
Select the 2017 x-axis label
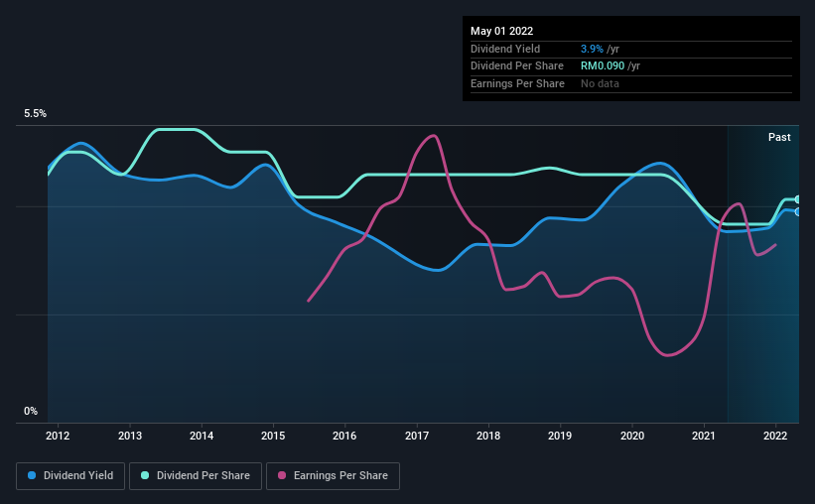click(x=417, y=436)
